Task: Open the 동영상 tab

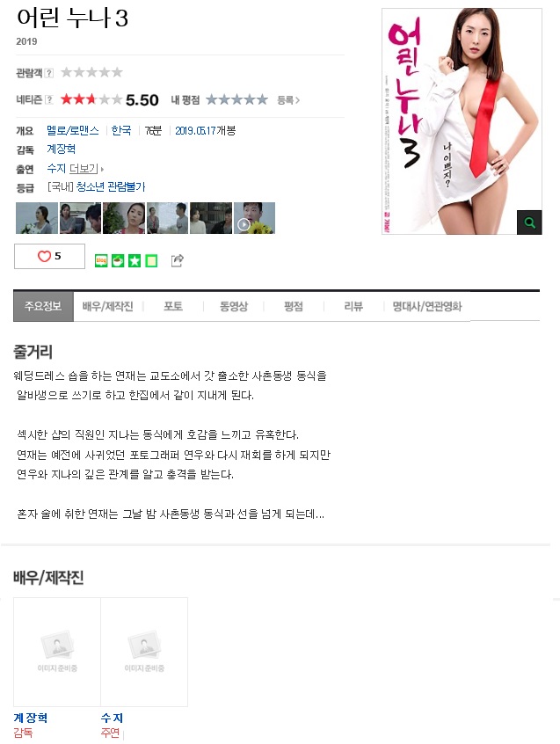Action: pos(234,306)
